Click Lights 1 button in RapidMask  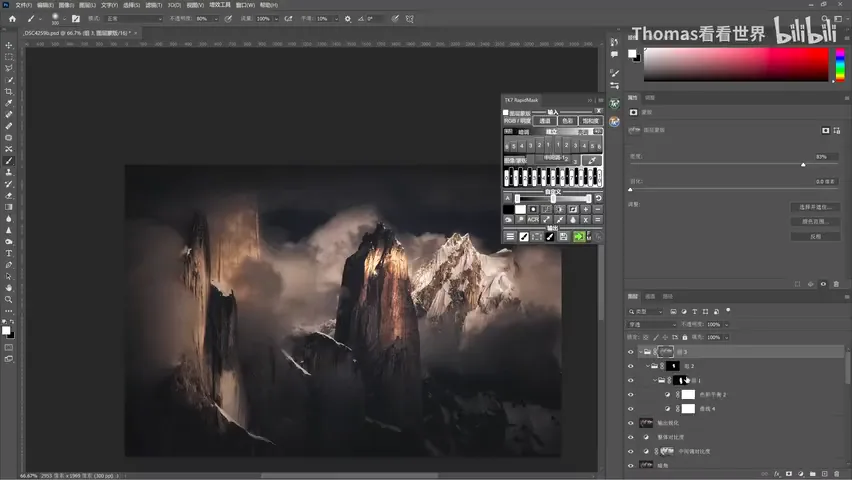click(x=557, y=145)
